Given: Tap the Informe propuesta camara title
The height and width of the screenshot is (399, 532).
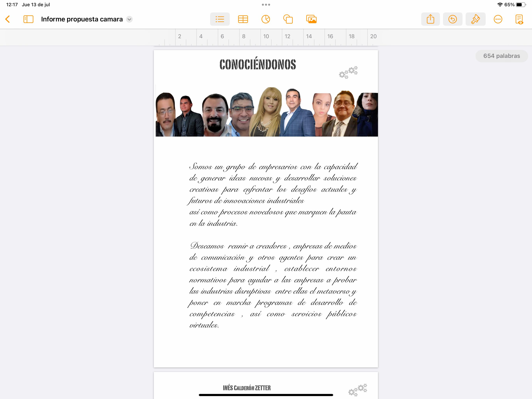Looking at the screenshot, I should [82, 19].
